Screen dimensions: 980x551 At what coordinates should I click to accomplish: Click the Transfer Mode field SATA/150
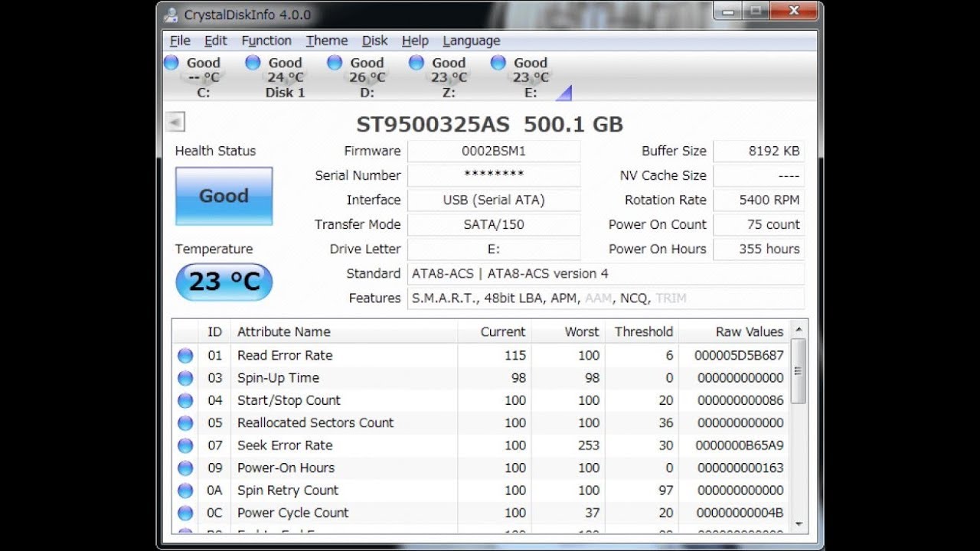[494, 224]
